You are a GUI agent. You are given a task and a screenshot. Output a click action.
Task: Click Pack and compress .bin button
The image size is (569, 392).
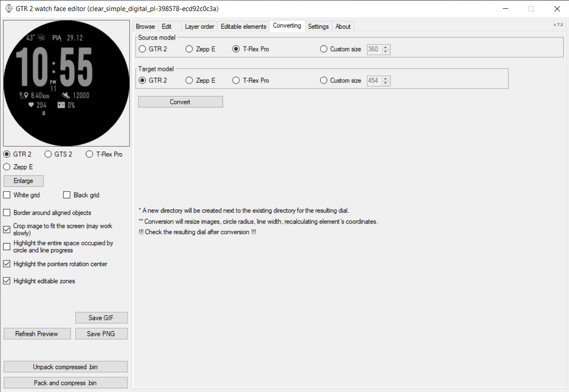65,383
